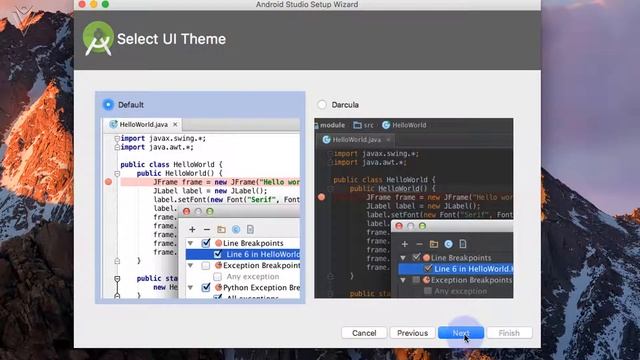Screen dimensions: 640x360
Task: Click "public class HelloWorld {" in Default preview
Action: (171, 164)
